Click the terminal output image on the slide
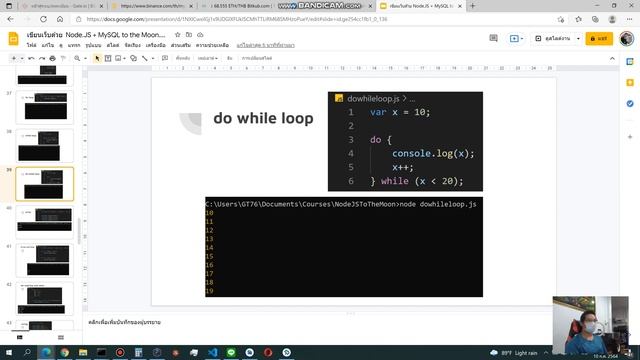Viewport: 640px width, 360px height. (344, 247)
